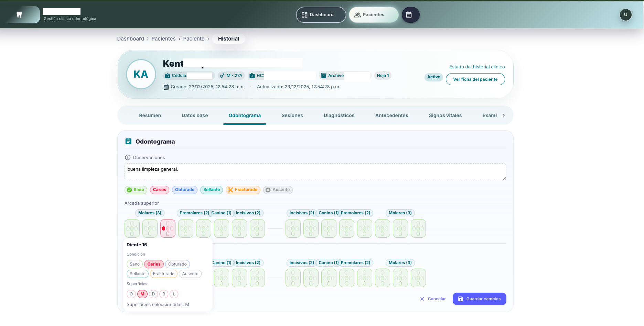Viewport: 644px width, 326px height.
Task: Open the Signos vitales tab
Action: (445, 115)
